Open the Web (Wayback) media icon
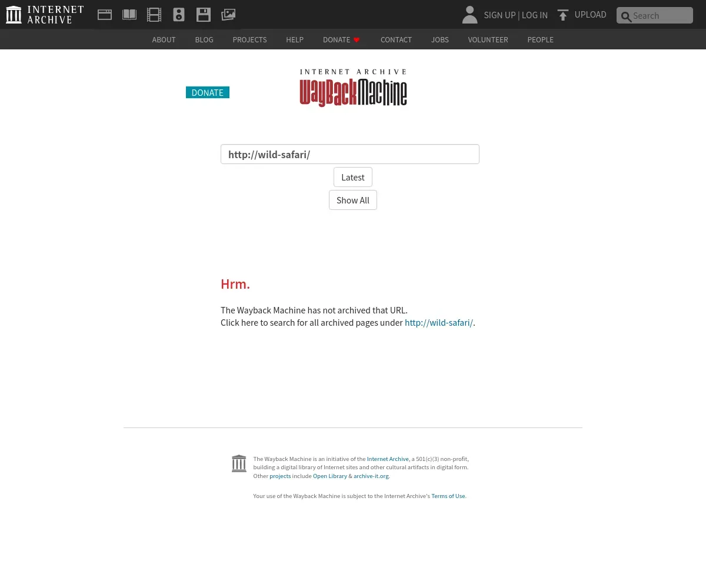Image resolution: width=706 pixels, height=588 pixels. click(105, 15)
